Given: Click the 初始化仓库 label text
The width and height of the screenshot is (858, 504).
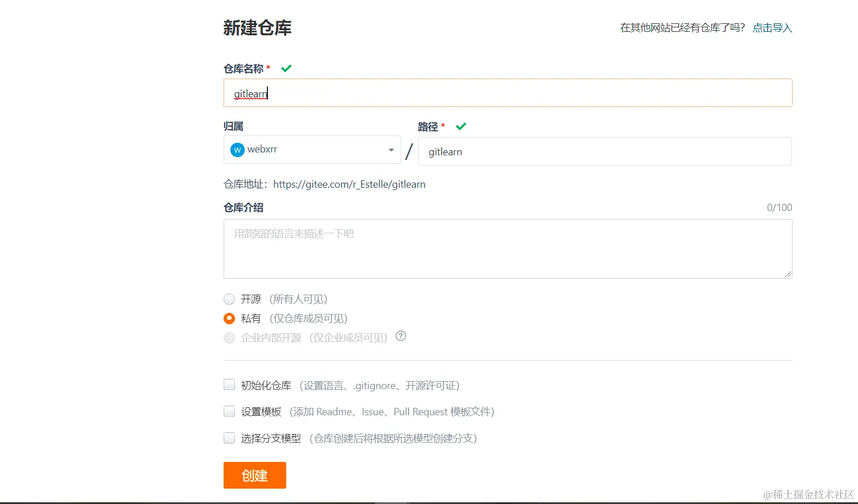Looking at the screenshot, I should tap(266, 386).
